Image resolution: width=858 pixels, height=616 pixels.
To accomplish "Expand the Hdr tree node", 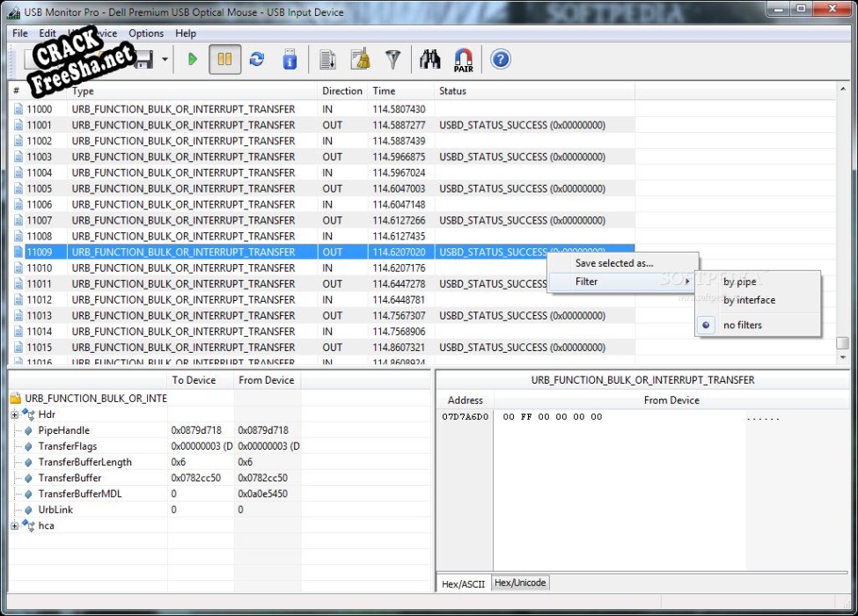I will point(15,414).
